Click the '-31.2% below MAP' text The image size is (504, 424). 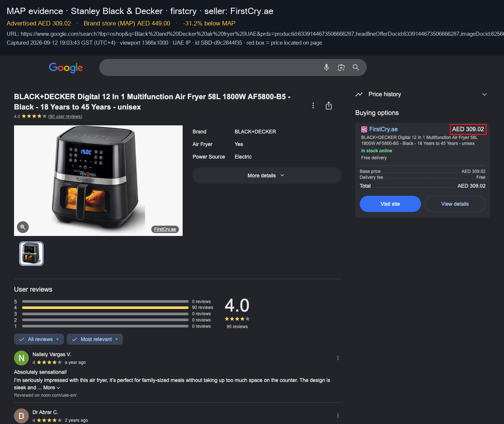click(209, 23)
